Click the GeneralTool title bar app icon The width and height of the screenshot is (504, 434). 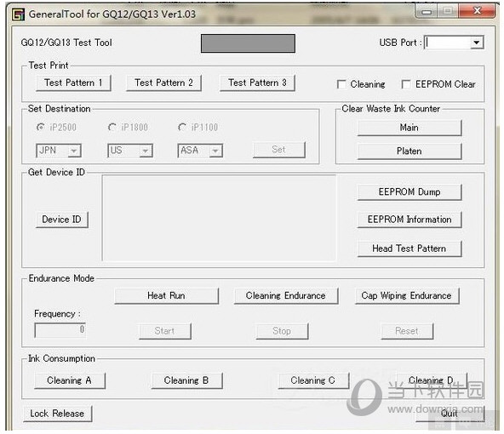18,14
